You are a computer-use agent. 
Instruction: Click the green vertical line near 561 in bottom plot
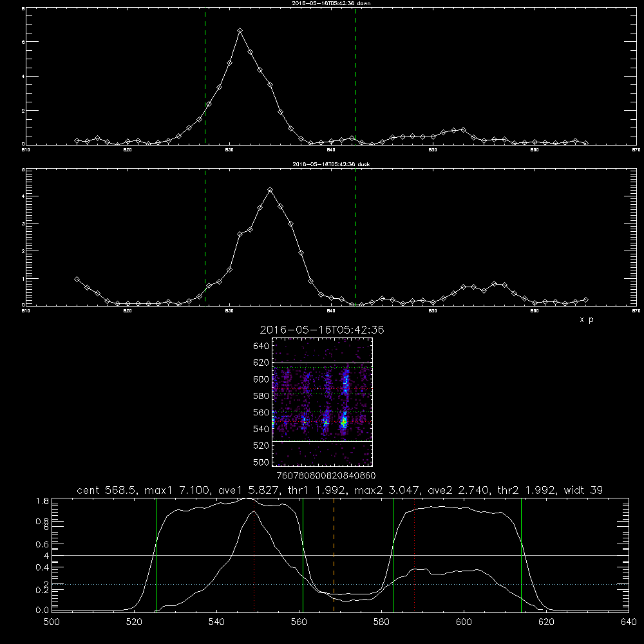point(303,554)
